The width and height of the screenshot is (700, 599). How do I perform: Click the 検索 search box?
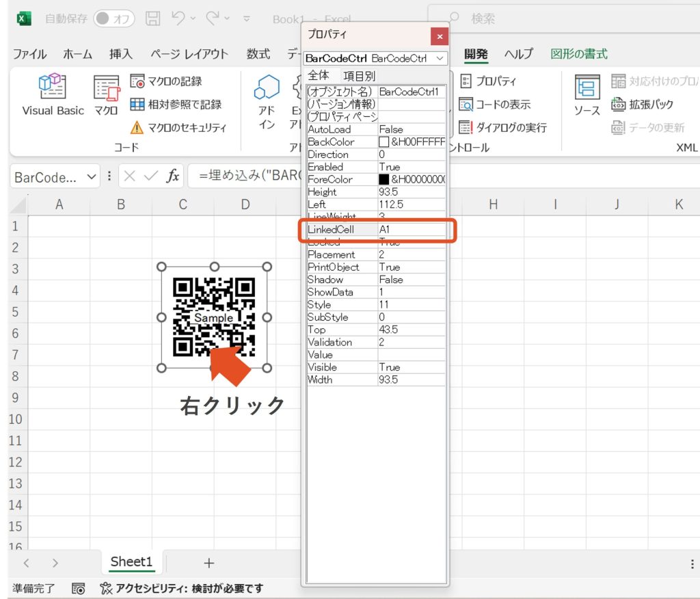tap(564, 18)
